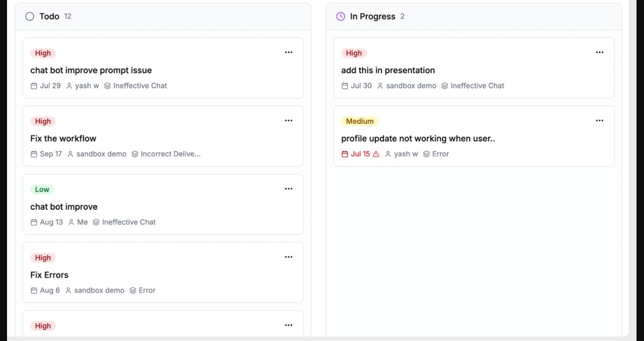Click due date 'Aug 6'
Screen dimensions: 644x341
tap(50, 290)
